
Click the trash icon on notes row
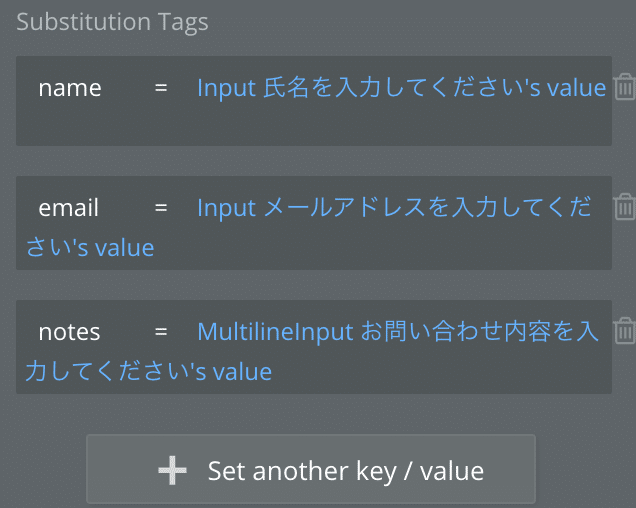624,331
